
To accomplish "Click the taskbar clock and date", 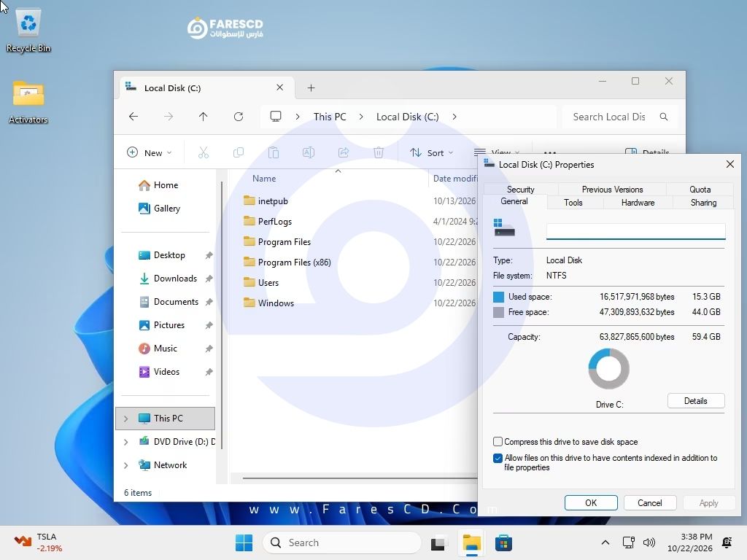I will pos(690,542).
